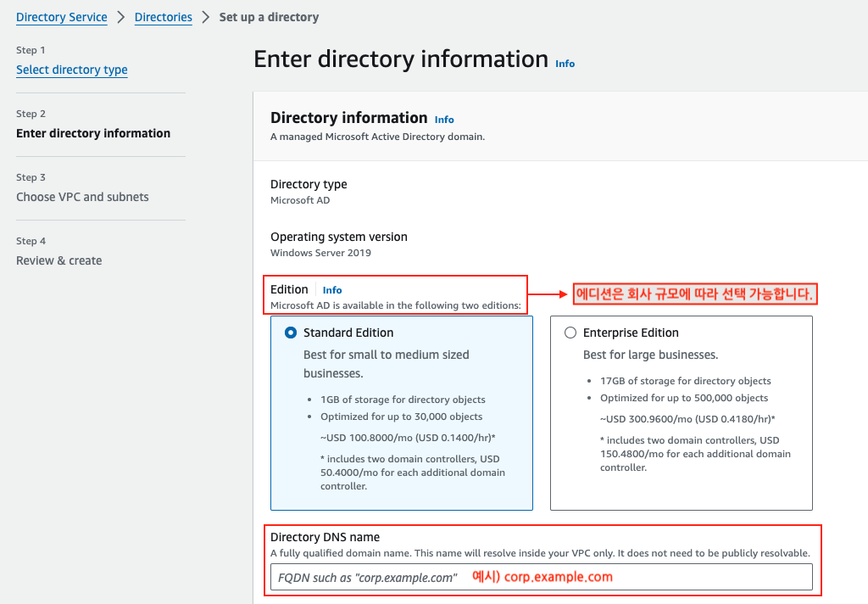Click the 'Microsoft AD' directory type value
Image resolution: width=868 pixels, height=604 pixels.
300,200
